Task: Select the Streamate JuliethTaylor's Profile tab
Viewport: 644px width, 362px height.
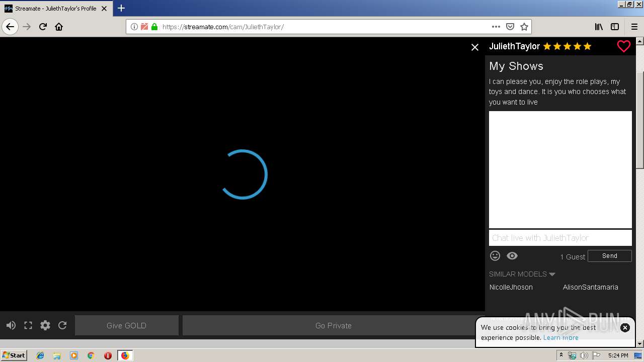Action: [56, 9]
